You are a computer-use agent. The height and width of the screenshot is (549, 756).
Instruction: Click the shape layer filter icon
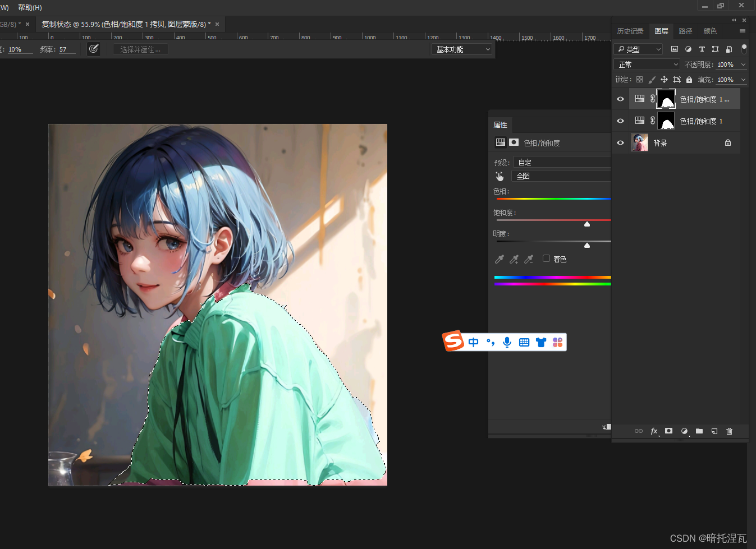click(715, 49)
